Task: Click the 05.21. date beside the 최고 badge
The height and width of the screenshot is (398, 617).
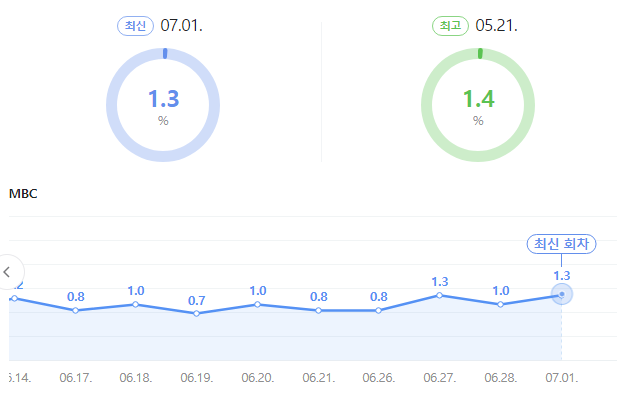Action: 497,26
